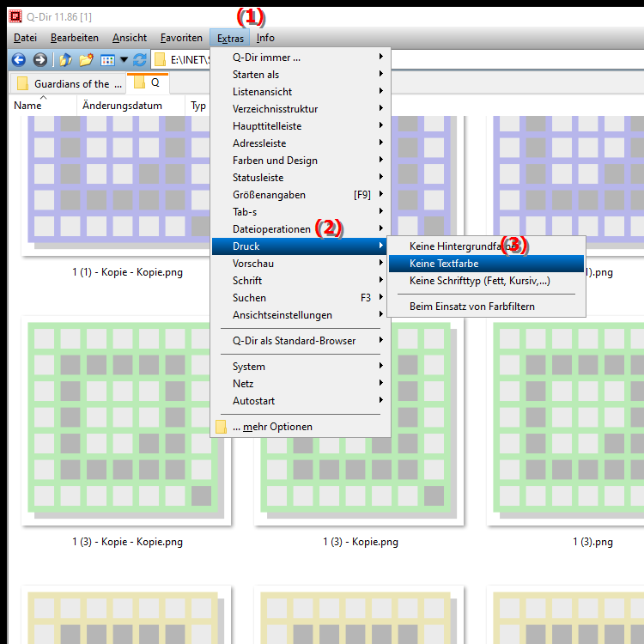Click file name 1 (3) - Kopie.png

[x=360, y=542]
